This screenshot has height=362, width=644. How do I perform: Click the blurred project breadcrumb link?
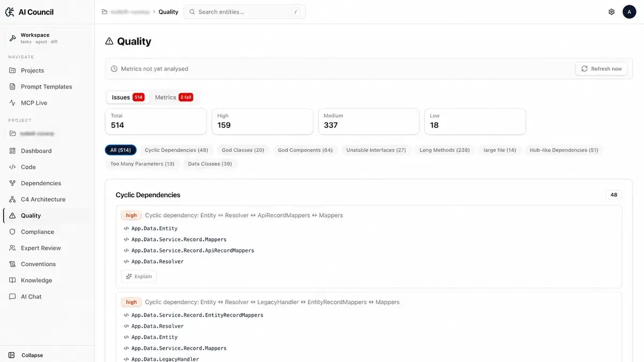(x=129, y=12)
